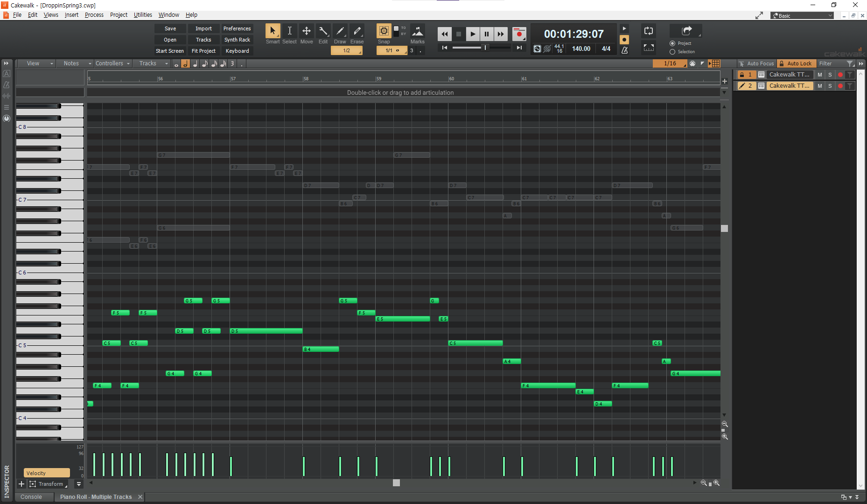Select the Selection radio option
Image resolution: width=867 pixels, height=504 pixels.
pos(672,52)
